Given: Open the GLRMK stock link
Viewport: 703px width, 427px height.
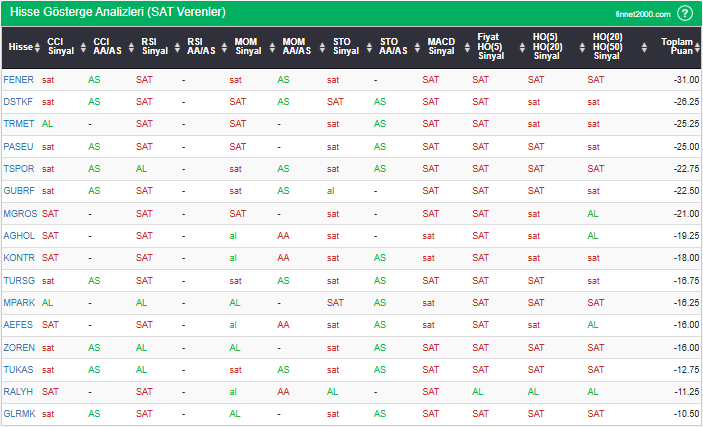Looking at the screenshot, I should click(19, 413).
